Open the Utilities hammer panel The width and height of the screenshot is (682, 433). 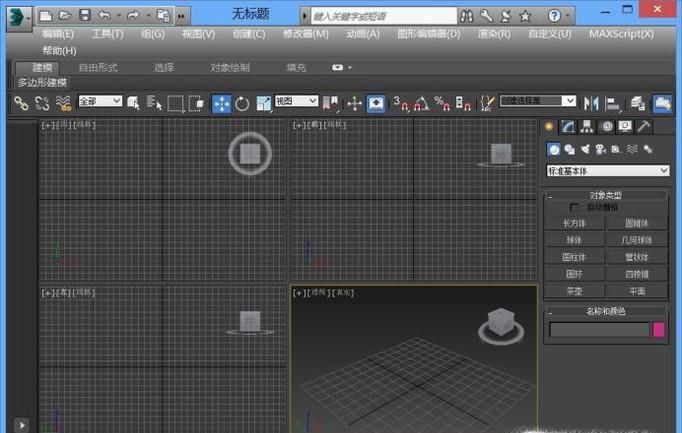644,127
